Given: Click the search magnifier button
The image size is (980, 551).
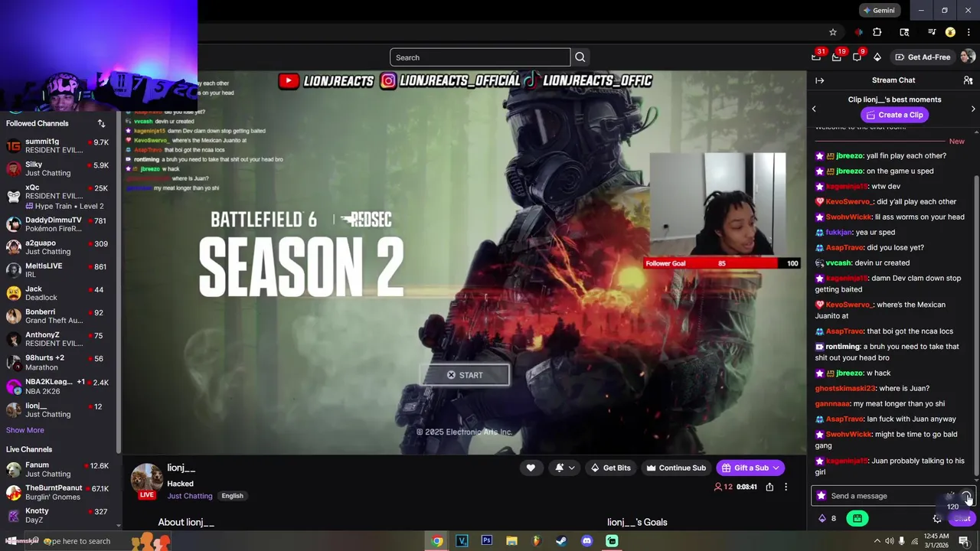Looking at the screenshot, I should click(580, 57).
